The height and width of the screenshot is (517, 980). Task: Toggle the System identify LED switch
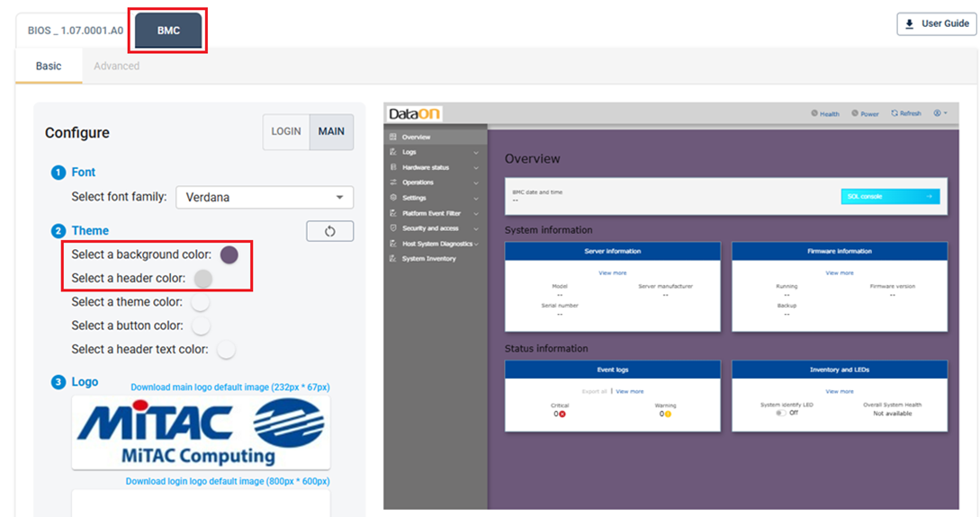[780, 413]
